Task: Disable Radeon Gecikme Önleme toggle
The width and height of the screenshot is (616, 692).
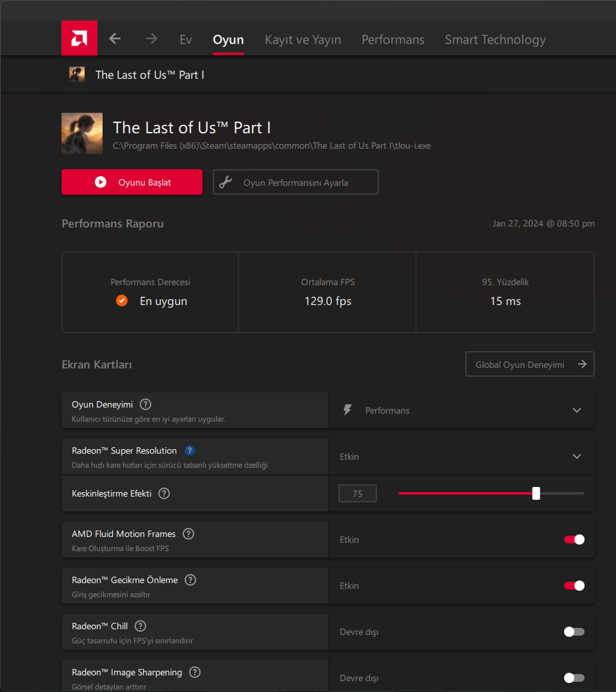Action: pos(574,586)
